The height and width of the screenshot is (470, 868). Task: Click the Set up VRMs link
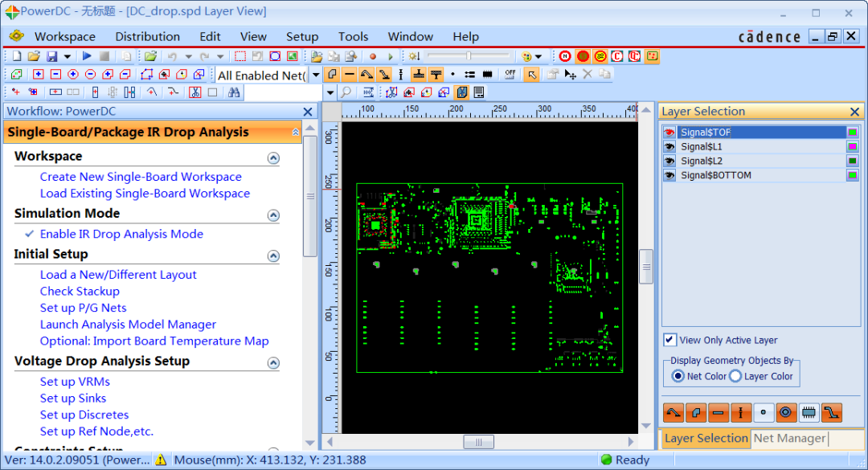[x=75, y=382]
